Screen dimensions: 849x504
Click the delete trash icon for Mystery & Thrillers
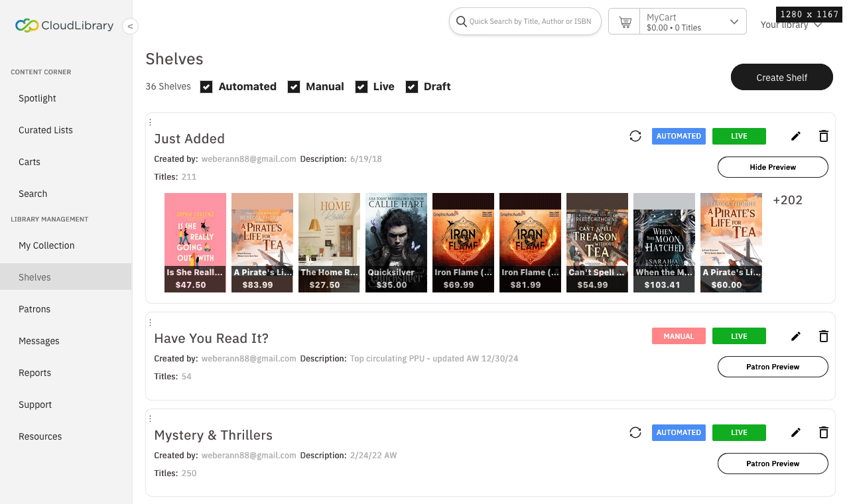823,432
